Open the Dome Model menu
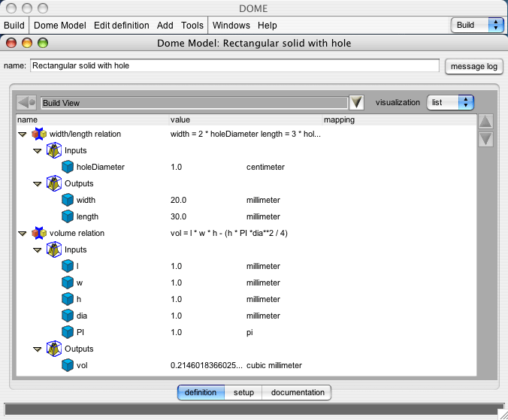 click(60, 26)
